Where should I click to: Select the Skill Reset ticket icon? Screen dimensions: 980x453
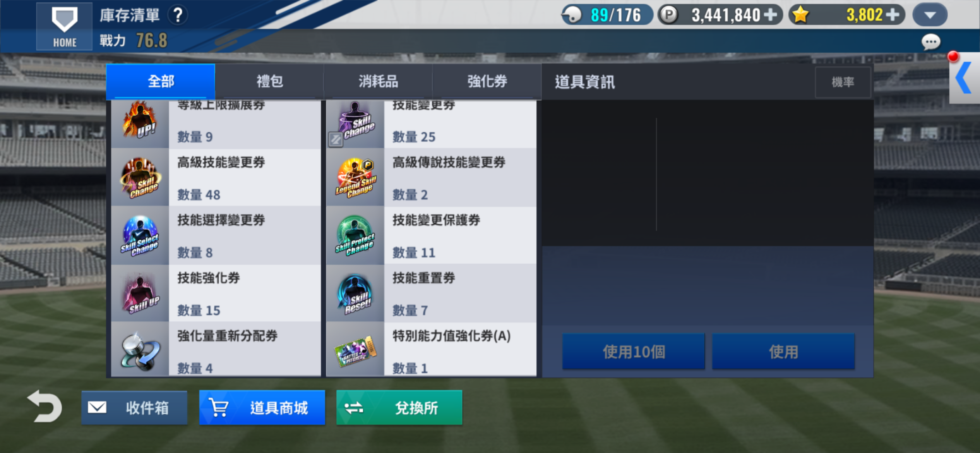click(x=355, y=294)
